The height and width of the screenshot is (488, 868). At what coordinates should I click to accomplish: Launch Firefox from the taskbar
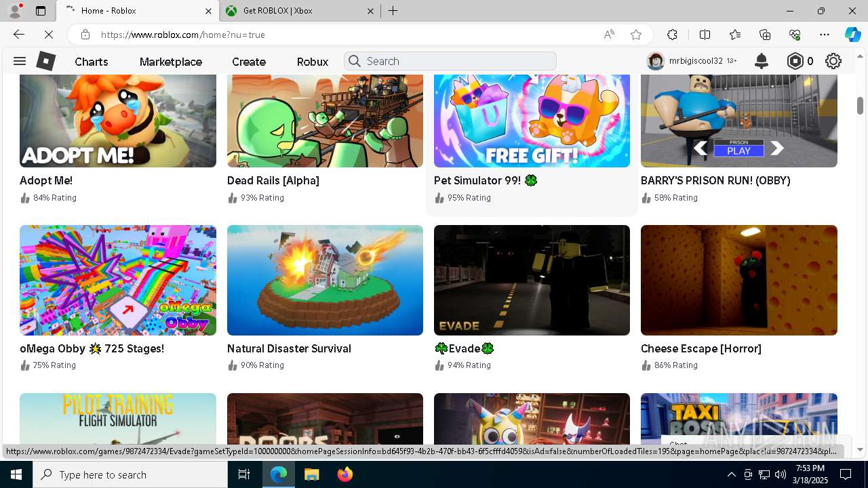pyautogui.click(x=345, y=474)
